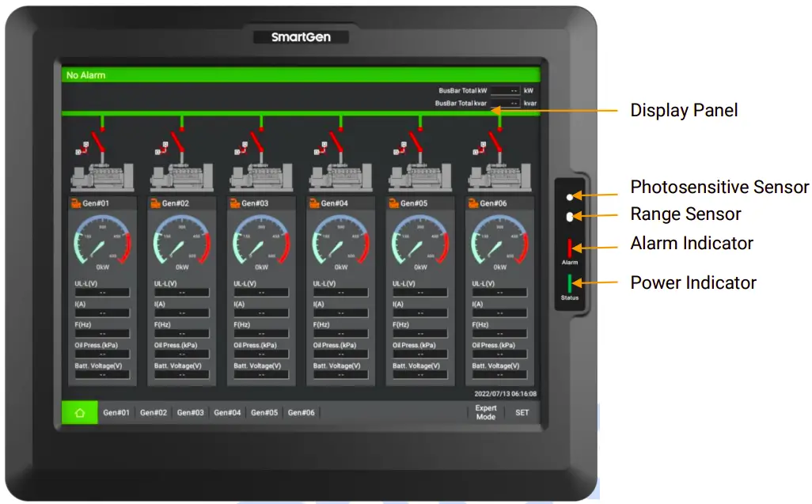Click the Batt. Voltage(V) field on Gen#06
Image resolution: width=812 pixels, height=504 pixels.
pyautogui.click(x=499, y=369)
